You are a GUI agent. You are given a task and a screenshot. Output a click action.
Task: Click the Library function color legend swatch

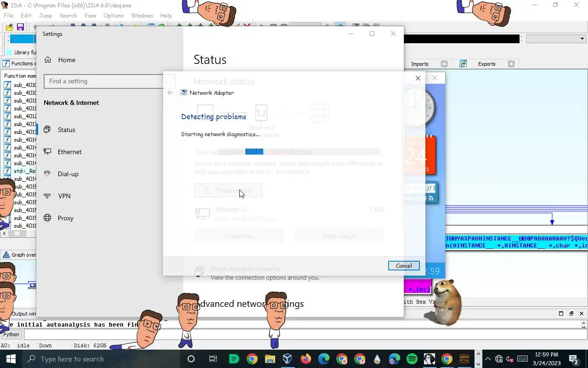click(x=9, y=52)
